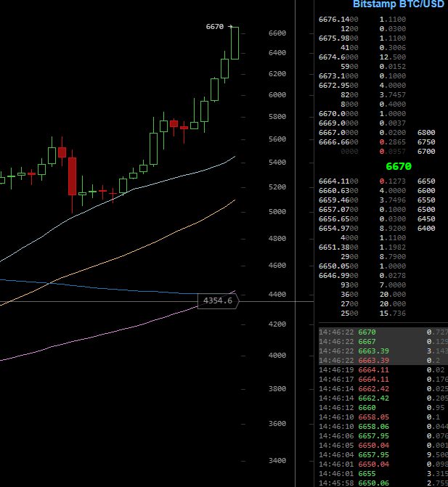
Task: Click the green 6662.42 trade entry
Action: coord(383,398)
